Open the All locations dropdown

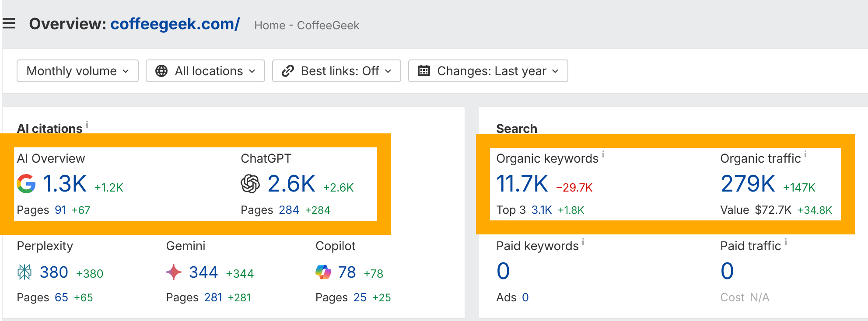(205, 71)
